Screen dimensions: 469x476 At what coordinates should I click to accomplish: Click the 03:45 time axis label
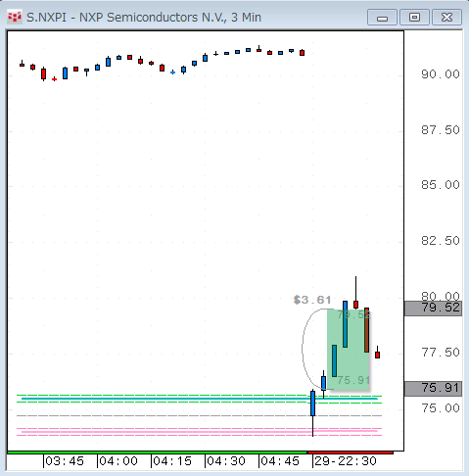[65, 461]
